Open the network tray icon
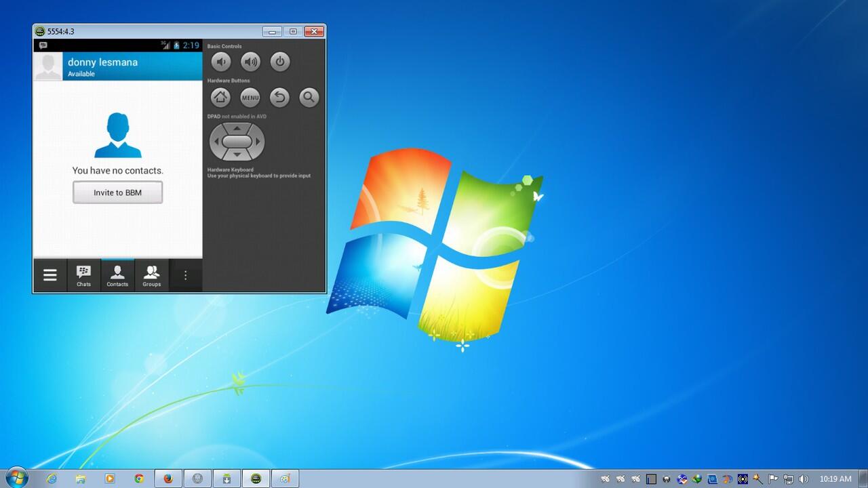 788,479
